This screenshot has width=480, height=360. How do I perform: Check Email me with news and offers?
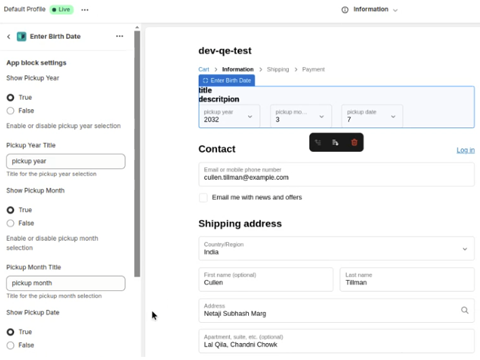coord(203,198)
